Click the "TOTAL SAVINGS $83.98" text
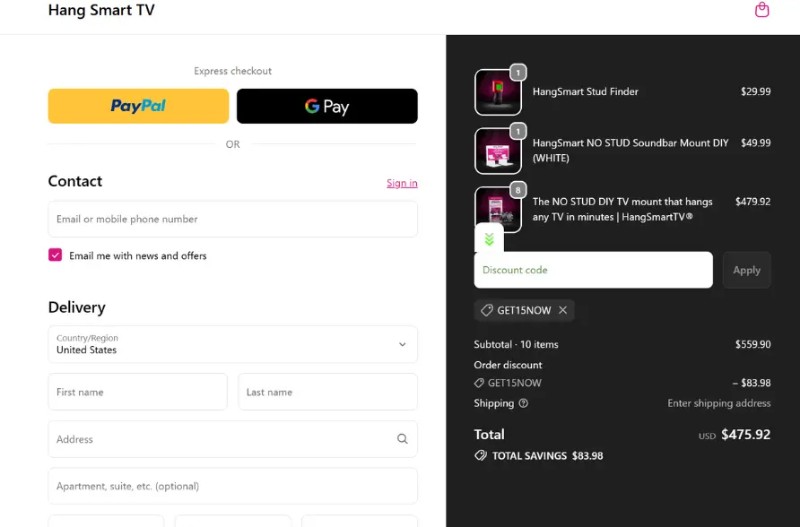 coord(547,456)
